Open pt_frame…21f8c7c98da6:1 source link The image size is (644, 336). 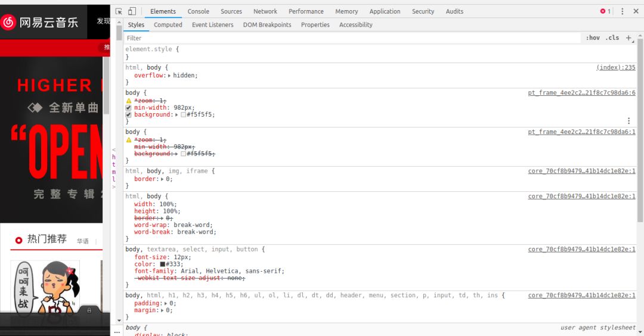[x=581, y=132]
